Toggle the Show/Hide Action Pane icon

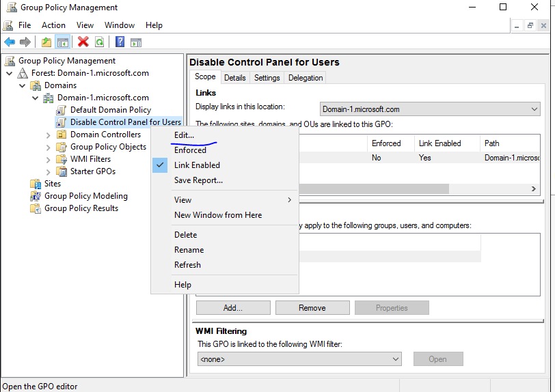(136, 42)
